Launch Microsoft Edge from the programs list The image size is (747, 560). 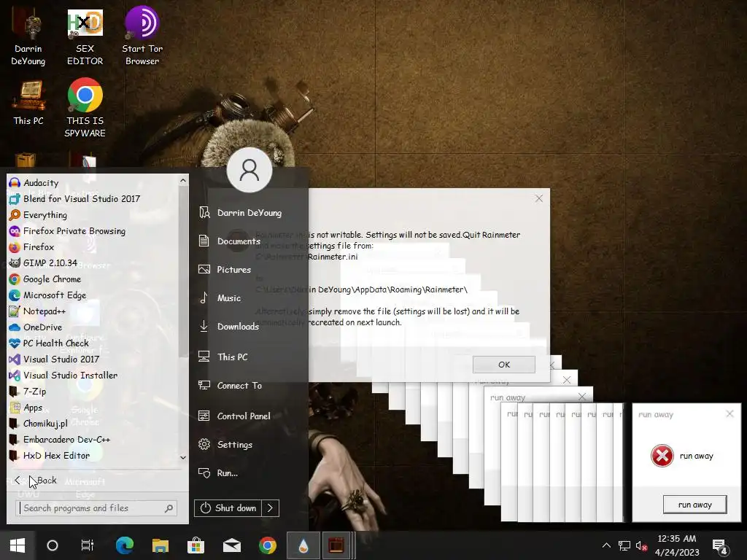[93, 295]
